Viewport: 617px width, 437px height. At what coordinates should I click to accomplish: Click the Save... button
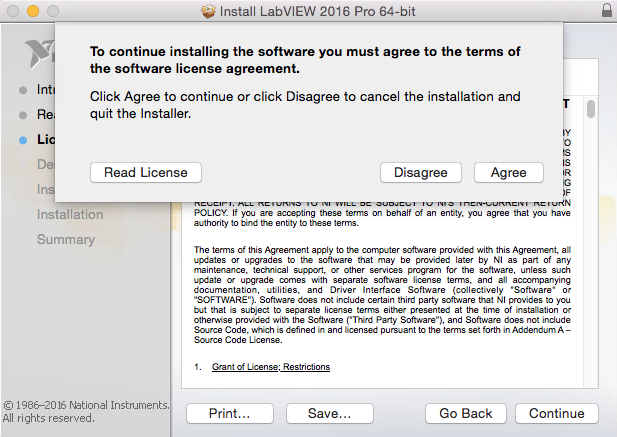[x=330, y=413]
